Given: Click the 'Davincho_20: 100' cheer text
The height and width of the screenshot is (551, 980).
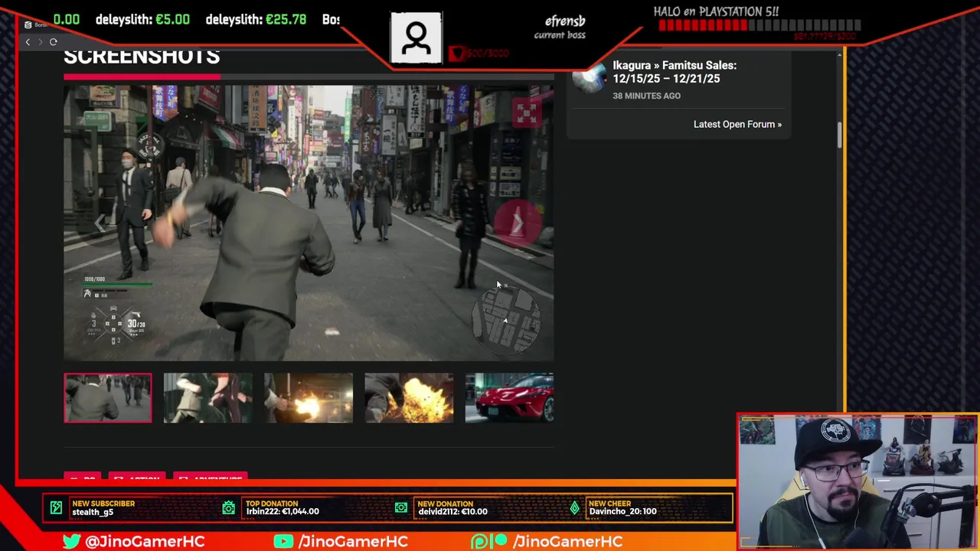Looking at the screenshot, I should [622, 511].
